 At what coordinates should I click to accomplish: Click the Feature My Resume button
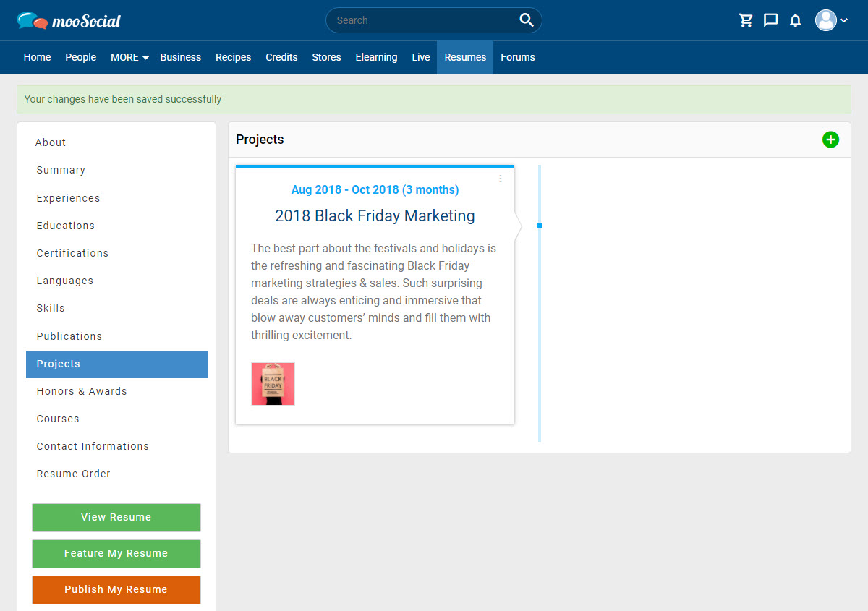pos(116,554)
